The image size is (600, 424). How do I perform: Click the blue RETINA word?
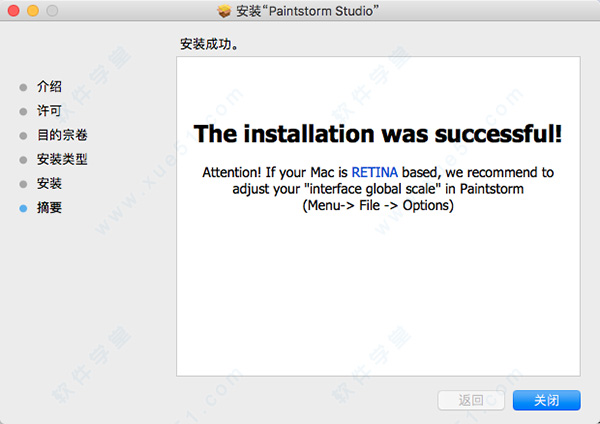click(x=375, y=172)
